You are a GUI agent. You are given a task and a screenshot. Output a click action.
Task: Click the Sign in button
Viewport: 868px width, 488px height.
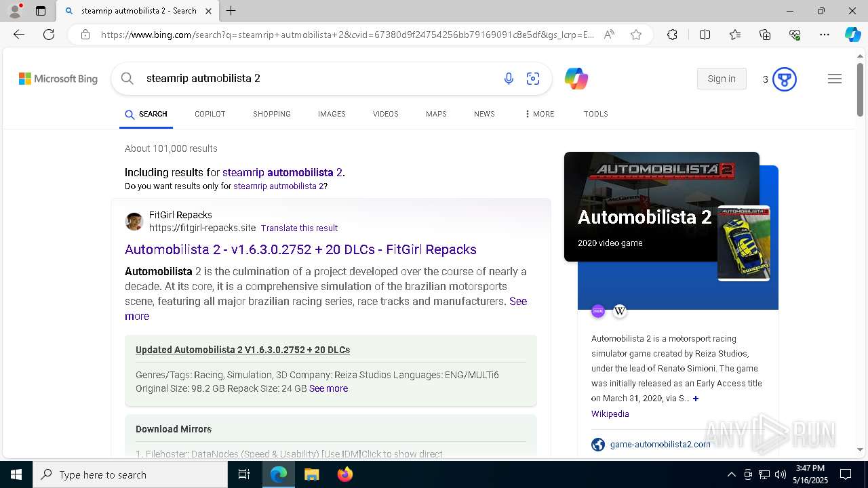[x=722, y=79]
